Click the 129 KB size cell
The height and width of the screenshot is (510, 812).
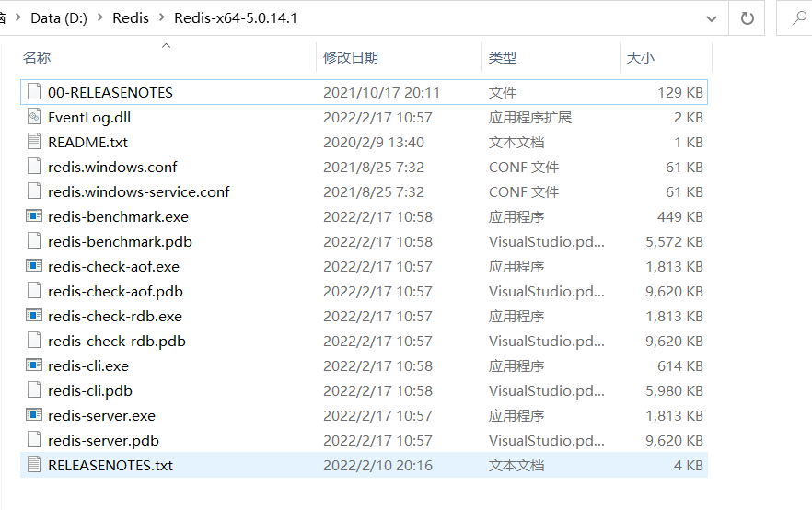coord(680,93)
